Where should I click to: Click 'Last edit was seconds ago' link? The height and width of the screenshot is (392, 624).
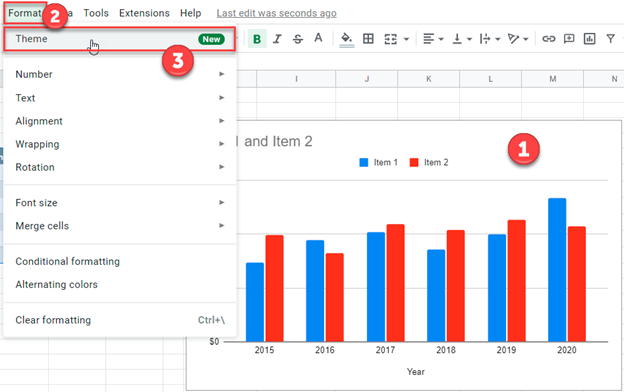coord(277,13)
